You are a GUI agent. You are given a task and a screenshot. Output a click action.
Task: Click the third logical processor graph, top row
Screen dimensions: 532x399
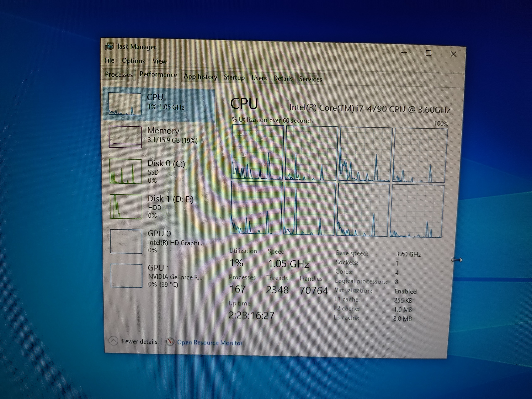point(366,154)
